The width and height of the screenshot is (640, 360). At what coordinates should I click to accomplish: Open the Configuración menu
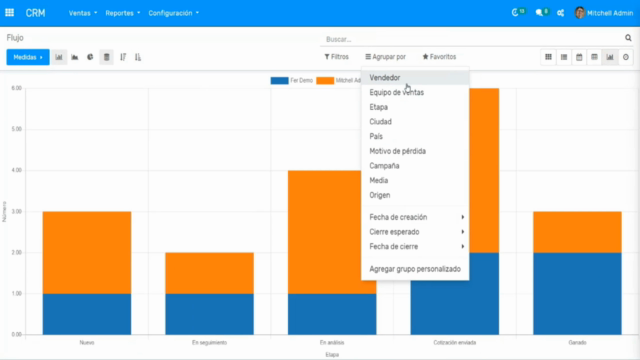173,13
